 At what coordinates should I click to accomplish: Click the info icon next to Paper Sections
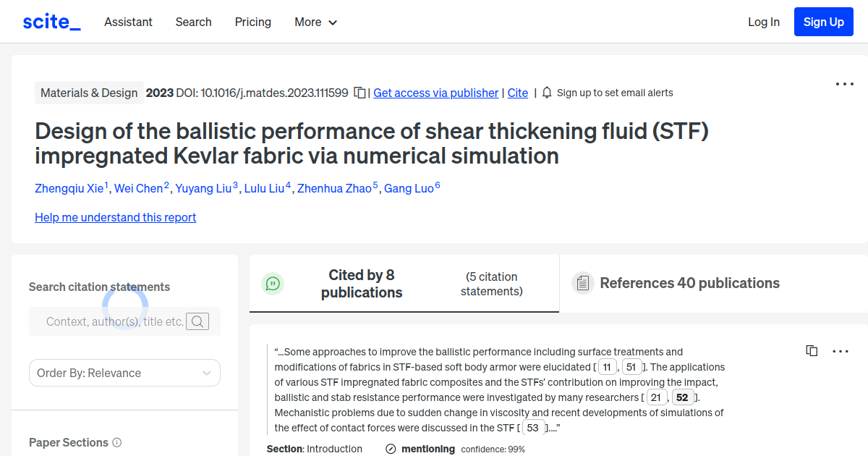tap(117, 442)
